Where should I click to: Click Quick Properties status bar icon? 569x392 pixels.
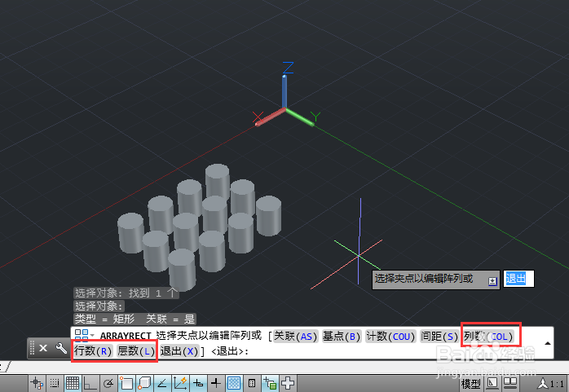252,383
